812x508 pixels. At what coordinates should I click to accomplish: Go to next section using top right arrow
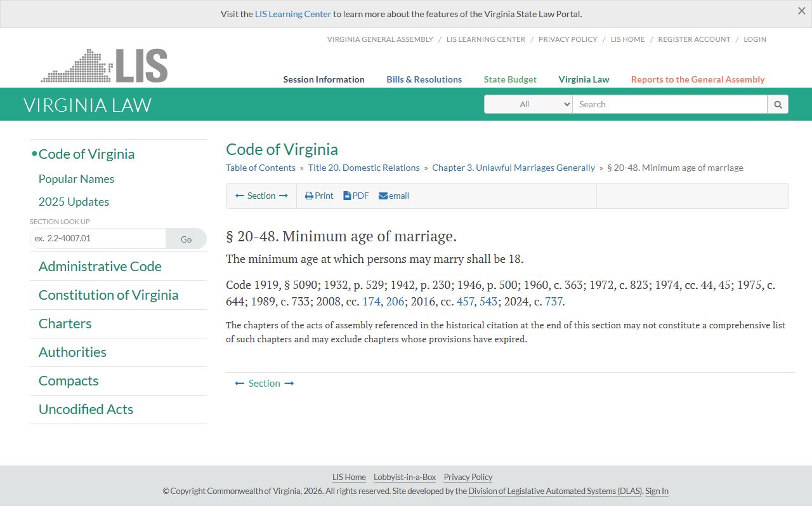[283, 196]
